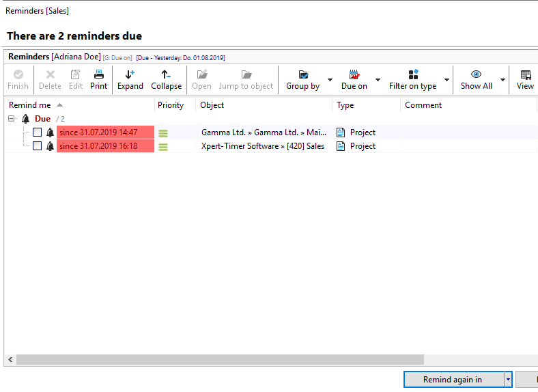This screenshot has height=392, width=538.
Task: Click the Filter on type icon
Action: pos(412,74)
